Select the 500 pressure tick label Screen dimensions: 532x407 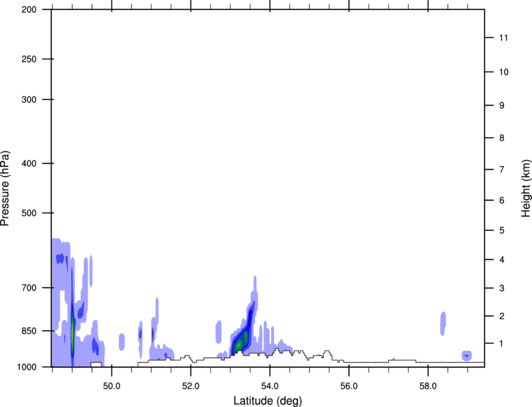[29, 213]
